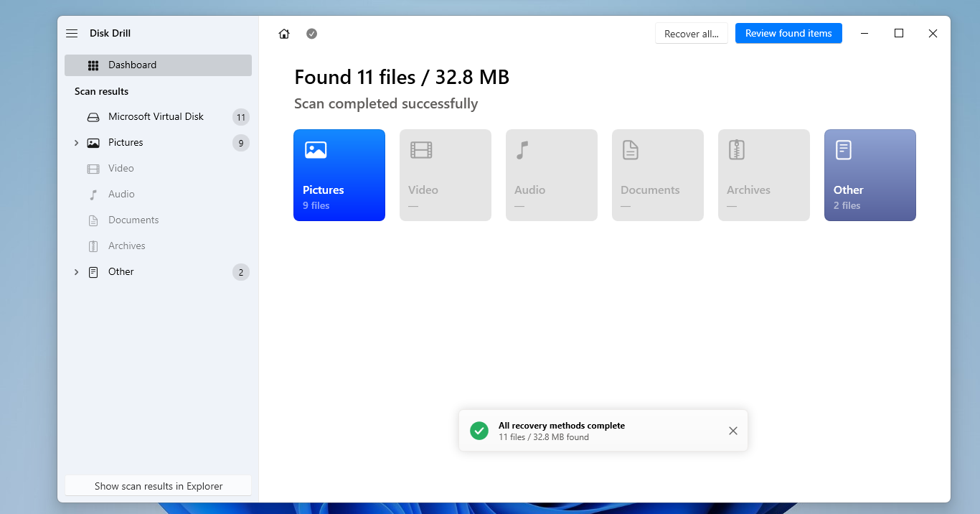Select Video in the sidebar

pos(158,169)
